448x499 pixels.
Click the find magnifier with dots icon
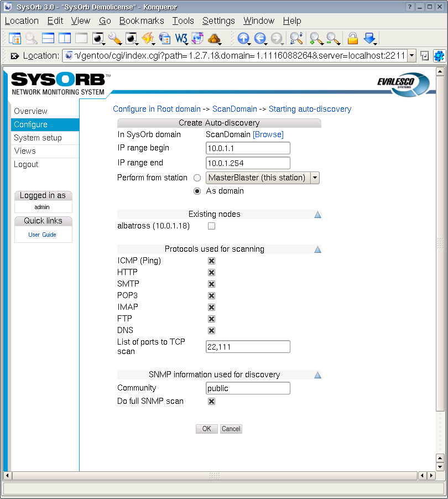point(296,39)
